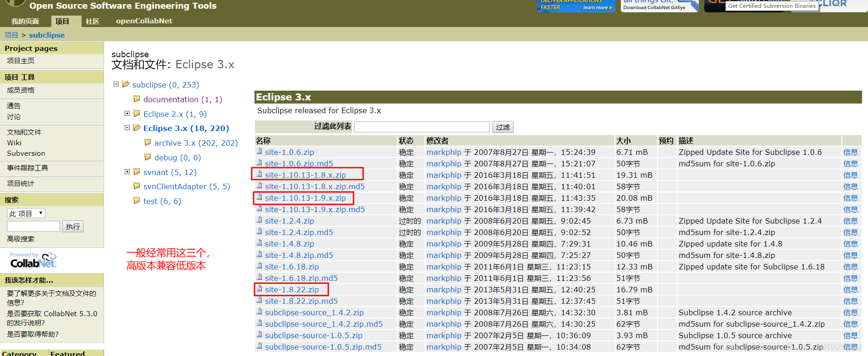Click file icon for site-1.4.8.zip
Image resolution: width=868 pixels, height=356 pixels.
[x=260, y=243]
